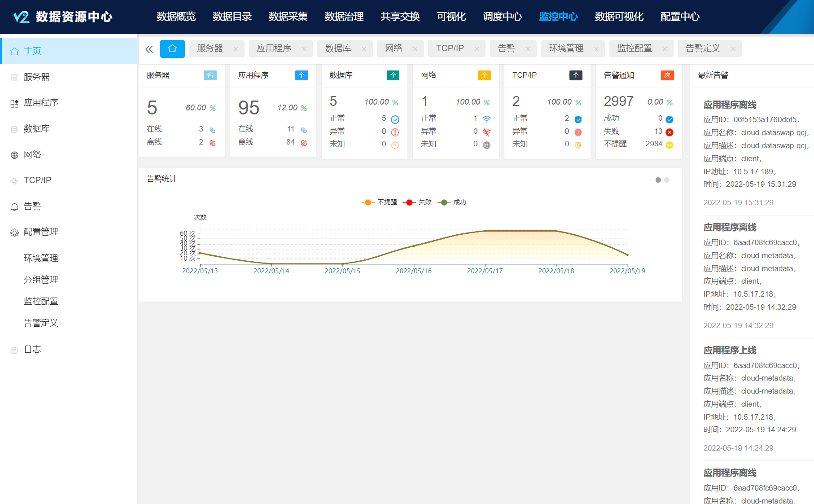Toggle 失败 series in chart legend
814x504 pixels.
pos(418,202)
